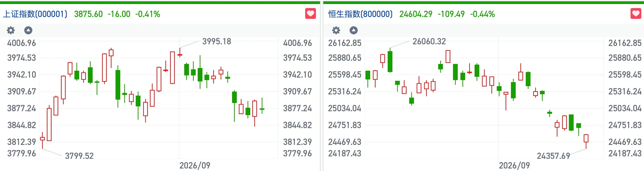Viewport: 644px width, 171px height.
Task: Open the 恒生指数(800000) index details
Action: pos(360,14)
